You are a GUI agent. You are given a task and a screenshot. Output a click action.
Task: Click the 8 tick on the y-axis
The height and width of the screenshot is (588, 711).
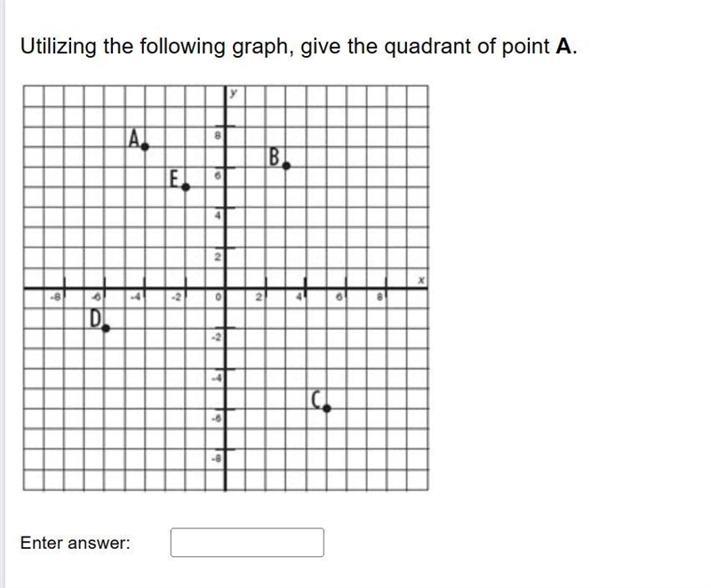pos(218,135)
